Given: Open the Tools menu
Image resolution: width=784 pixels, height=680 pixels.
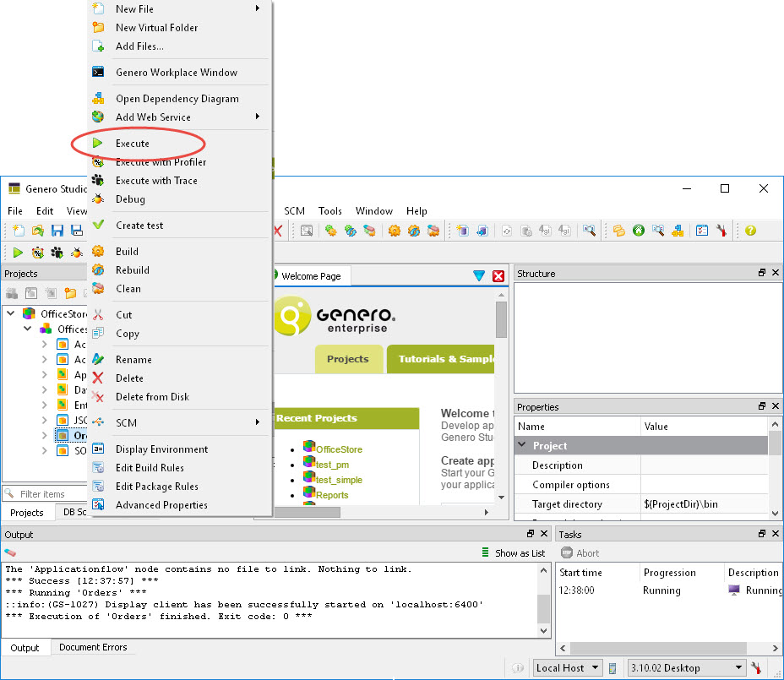Looking at the screenshot, I should point(329,211).
